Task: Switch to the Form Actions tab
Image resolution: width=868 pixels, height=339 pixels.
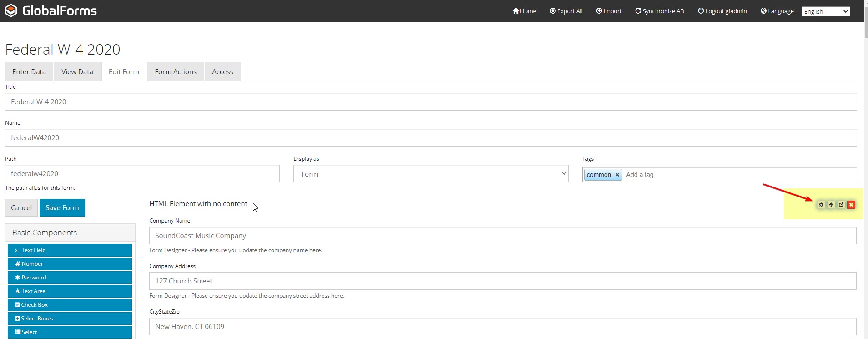Action: click(x=176, y=72)
